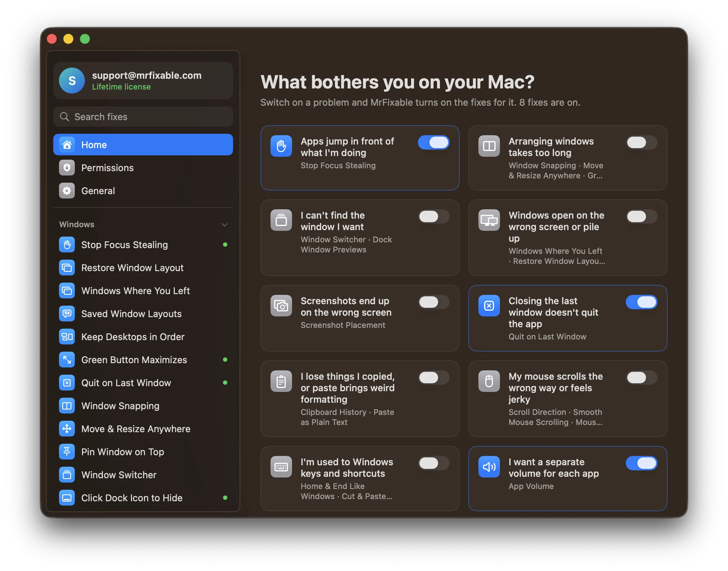The image size is (728, 571).
Task: Click the keyboard icon on the Windows keys card
Action: click(x=281, y=467)
